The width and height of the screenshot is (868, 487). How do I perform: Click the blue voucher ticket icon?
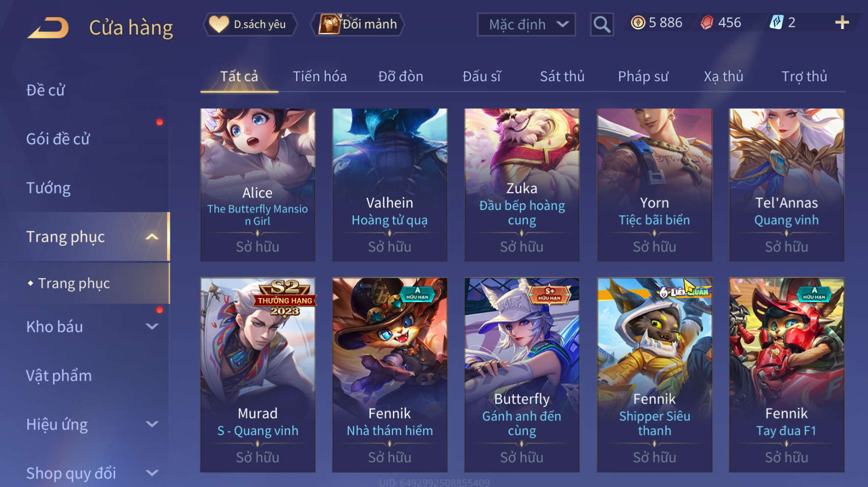pyautogui.click(x=777, y=23)
